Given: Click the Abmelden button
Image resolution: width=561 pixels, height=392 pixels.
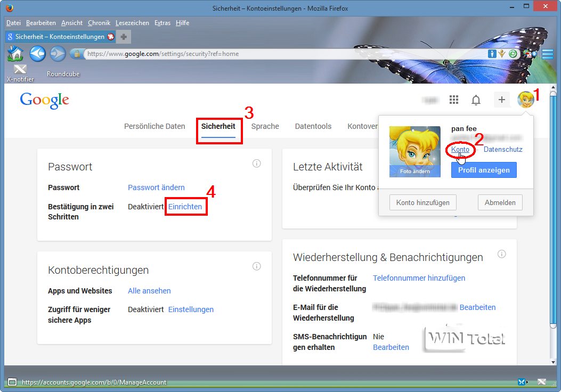Looking at the screenshot, I should (500, 202).
